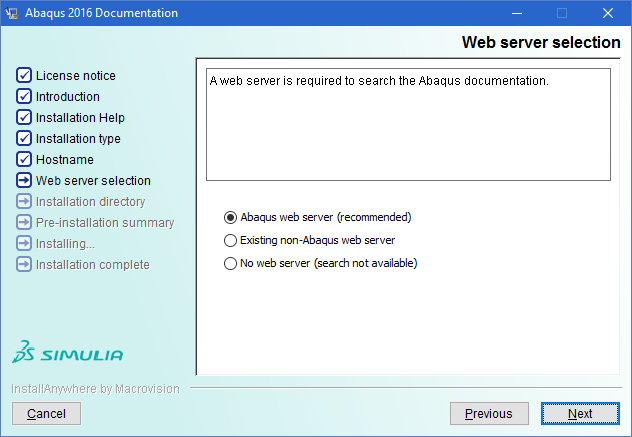Screen dimensions: 632x437
Task: Click the Installation Help step label
Action: pyautogui.click(x=80, y=118)
